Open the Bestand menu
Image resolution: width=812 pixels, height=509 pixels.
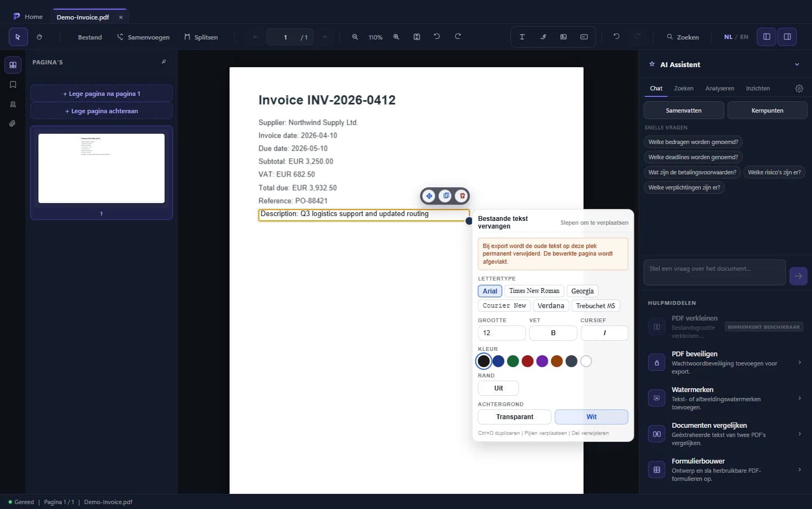coord(90,37)
